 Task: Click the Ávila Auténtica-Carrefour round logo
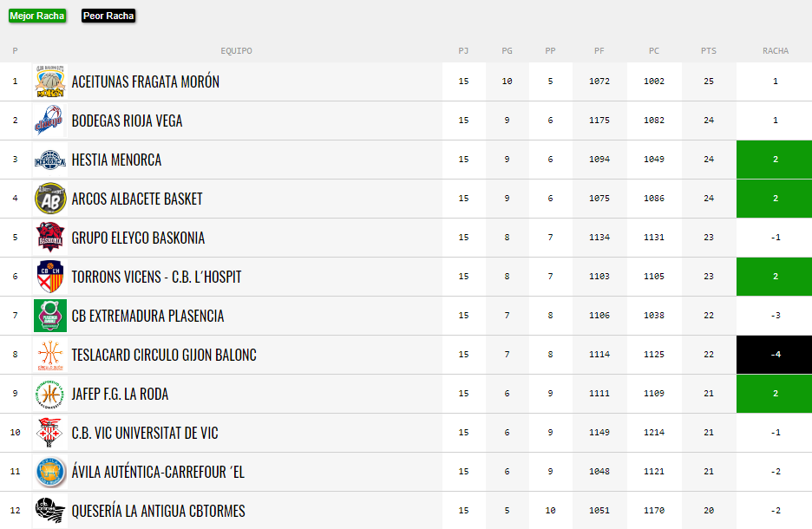tap(50, 472)
